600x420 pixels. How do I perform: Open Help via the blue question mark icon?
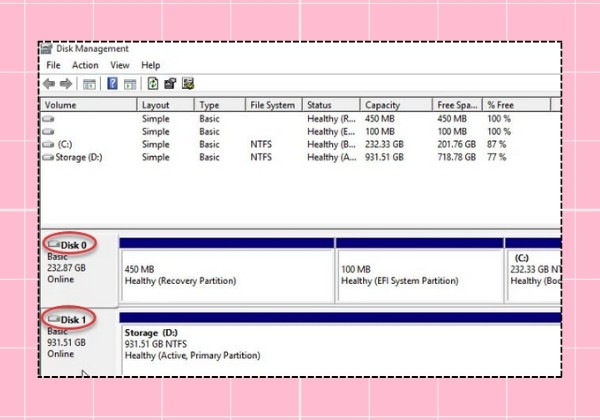tap(112, 83)
